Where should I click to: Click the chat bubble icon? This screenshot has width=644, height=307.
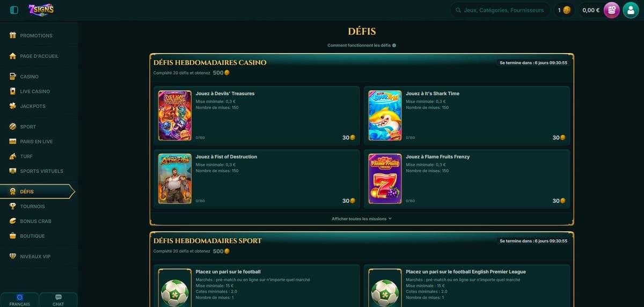58,297
